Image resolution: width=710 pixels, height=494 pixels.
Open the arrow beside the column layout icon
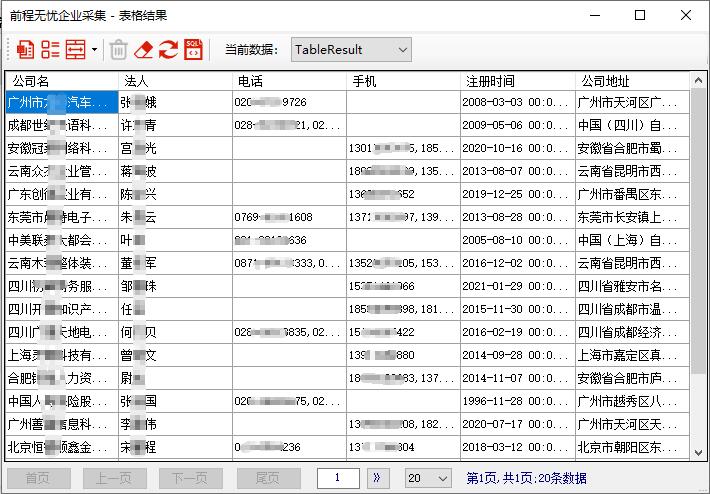click(94, 49)
